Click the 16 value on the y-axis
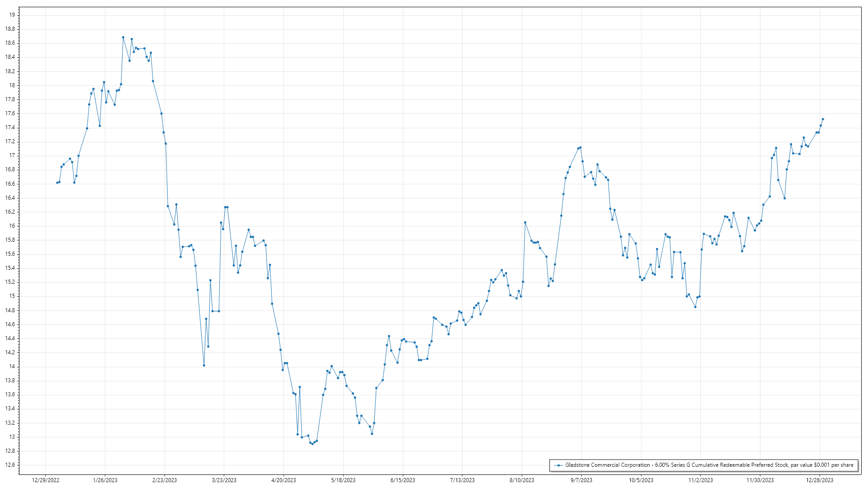The height and width of the screenshot is (488, 868). pos(12,226)
